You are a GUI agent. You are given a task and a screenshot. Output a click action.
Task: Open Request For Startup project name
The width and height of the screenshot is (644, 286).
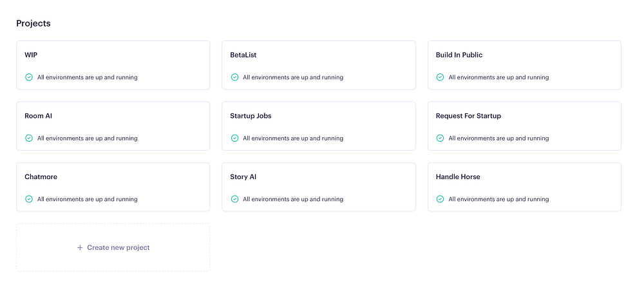click(468, 116)
